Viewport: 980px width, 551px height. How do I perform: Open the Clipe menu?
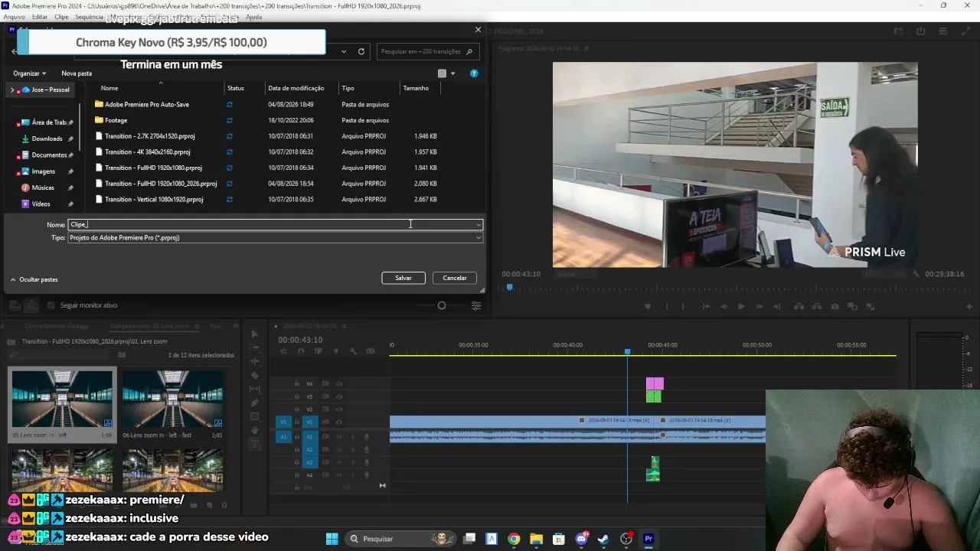coord(61,17)
